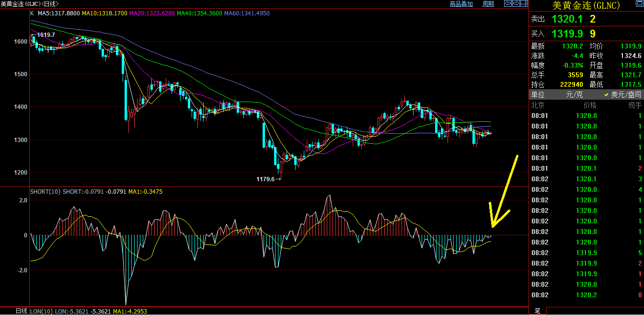Click the 日线 period label at bottom
Image resolution: width=644 pixels, height=315 pixels.
21,311
